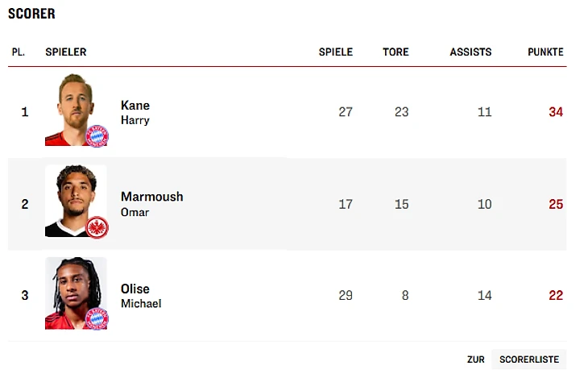Click the Olise Michael player name
This screenshot has height=370, width=588.
141,296
